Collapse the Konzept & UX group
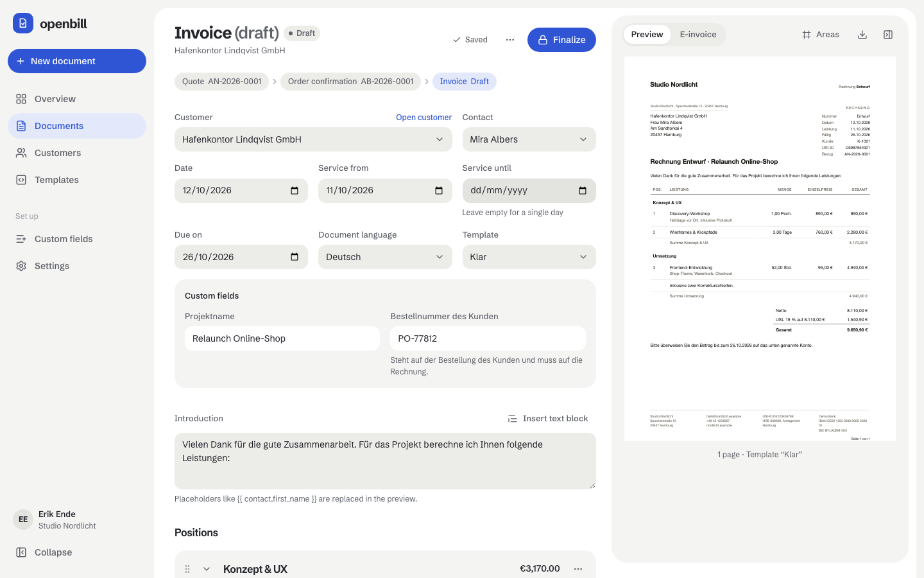Viewport: 924px width, 578px height. pyautogui.click(x=207, y=569)
